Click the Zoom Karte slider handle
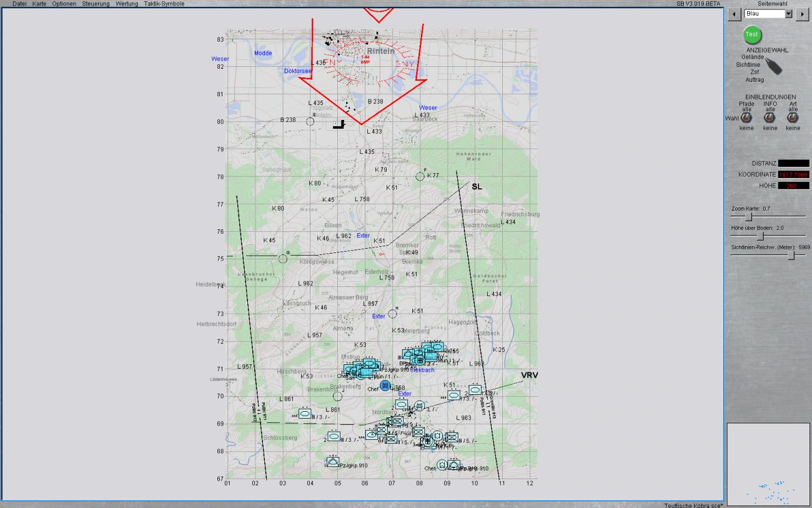Screen dimensions: 812x508 click(x=748, y=216)
